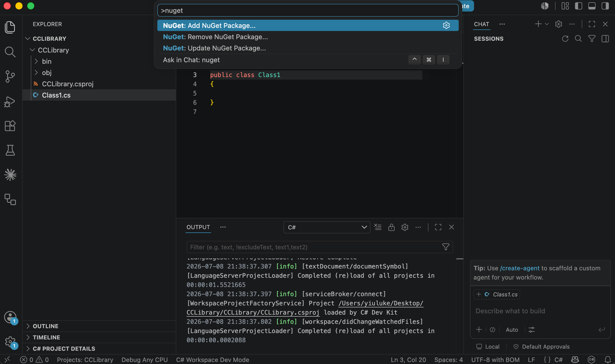Open the C# output channel dropdown
Viewport: 615px width, 364px height.
tap(327, 227)
